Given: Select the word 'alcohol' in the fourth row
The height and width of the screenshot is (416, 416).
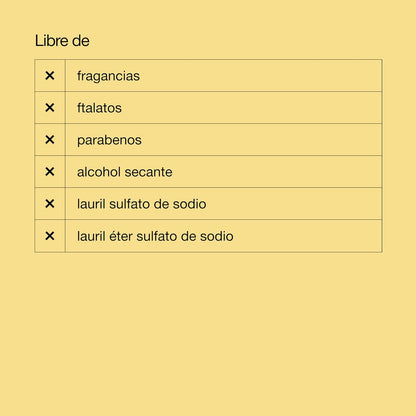Looking at the screenshot, I should pyautogui.click(x=99, y=172).
